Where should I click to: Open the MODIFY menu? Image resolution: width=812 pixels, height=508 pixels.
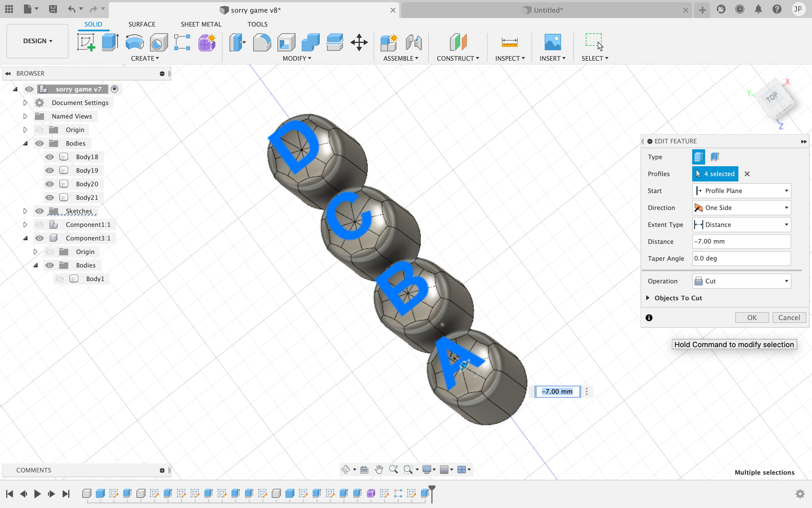297,58
